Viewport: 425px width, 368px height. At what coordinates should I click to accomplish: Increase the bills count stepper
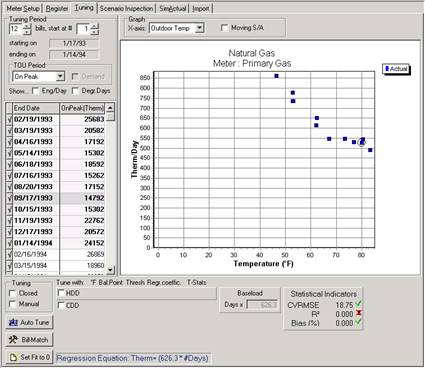tap(27, 26)
